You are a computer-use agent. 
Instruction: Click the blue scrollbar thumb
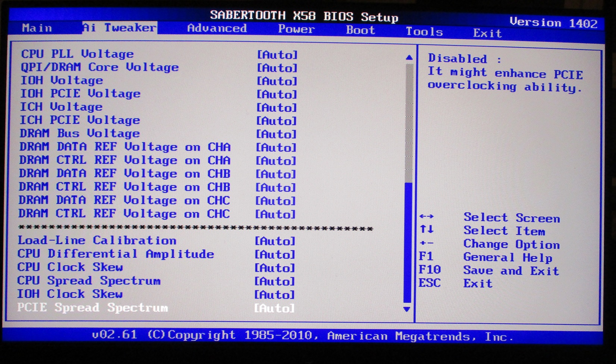(408, 243)
